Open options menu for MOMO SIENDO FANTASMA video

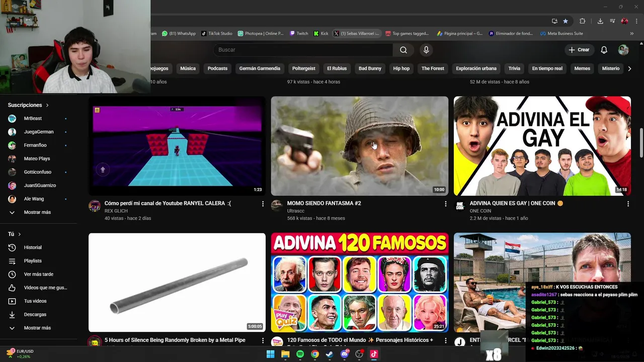[x=445, y=204]
